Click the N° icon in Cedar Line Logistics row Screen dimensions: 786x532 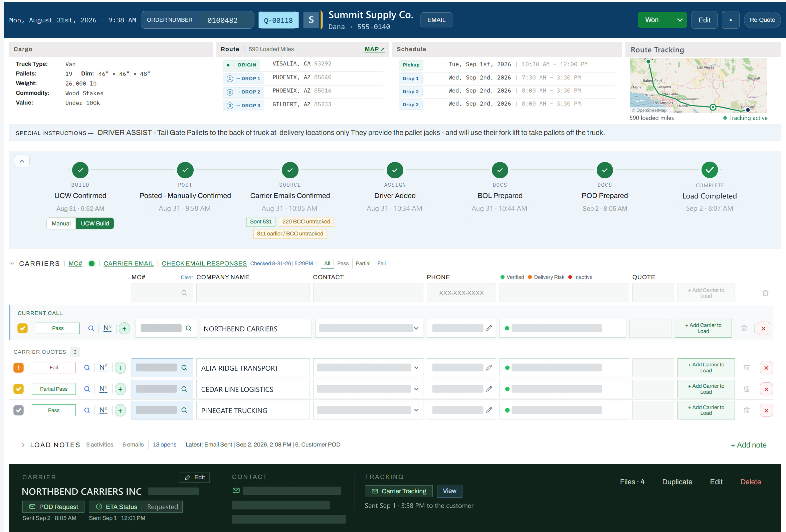104,389
